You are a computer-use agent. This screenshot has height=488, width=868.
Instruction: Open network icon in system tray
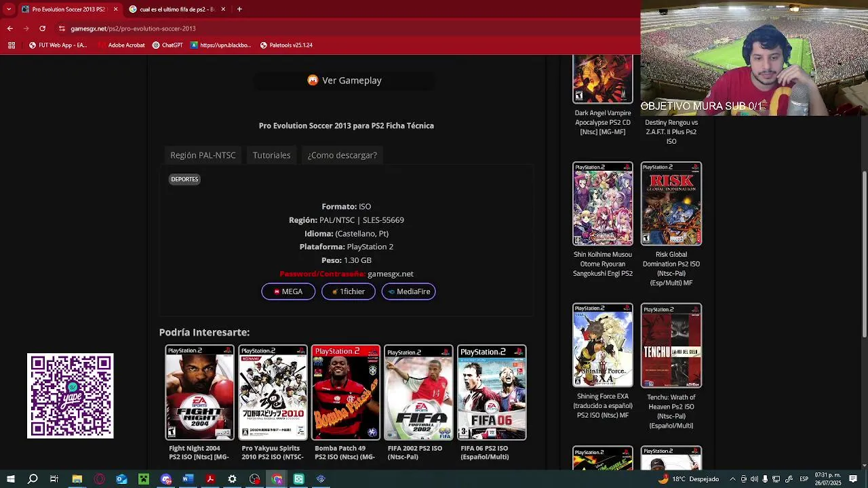pos(776,479)
